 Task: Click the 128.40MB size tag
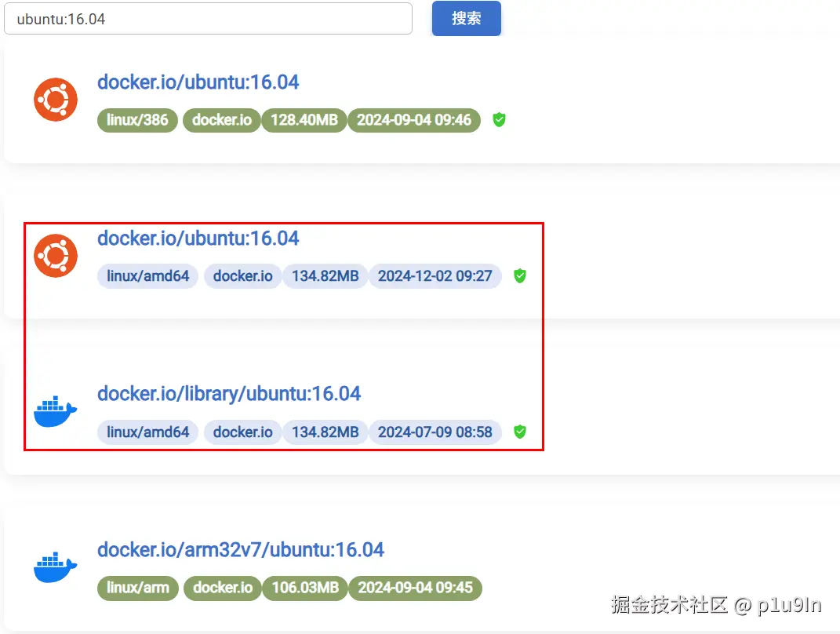coord(304,119)
